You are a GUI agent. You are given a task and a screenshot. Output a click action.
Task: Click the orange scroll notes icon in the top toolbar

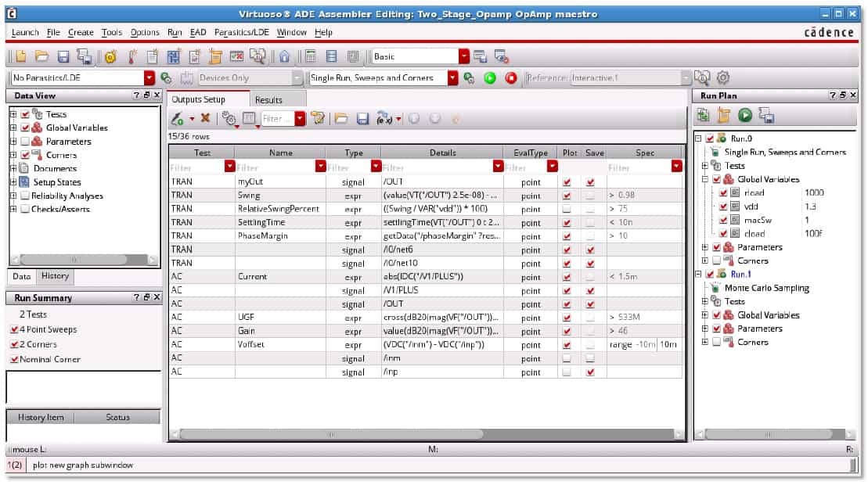point(215,56)
